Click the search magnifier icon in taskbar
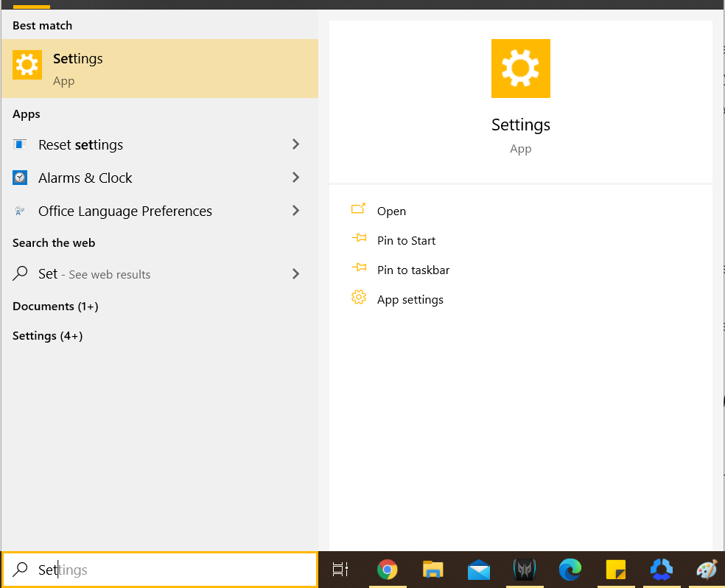 point(20,570)
